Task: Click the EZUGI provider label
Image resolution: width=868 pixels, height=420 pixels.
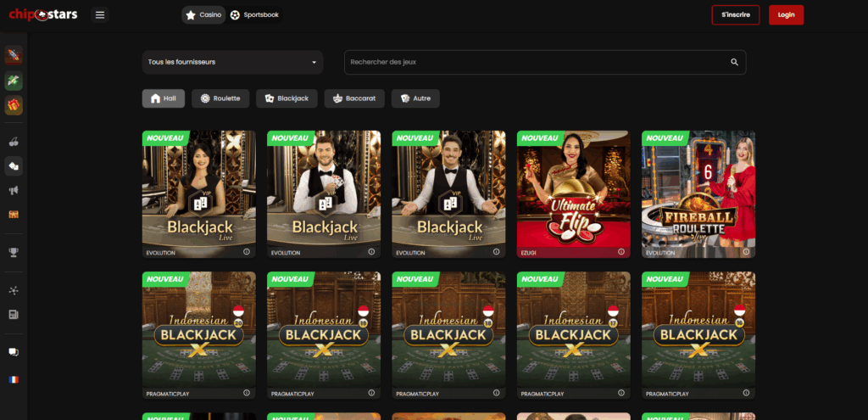Action: click(x=529, y=253)
